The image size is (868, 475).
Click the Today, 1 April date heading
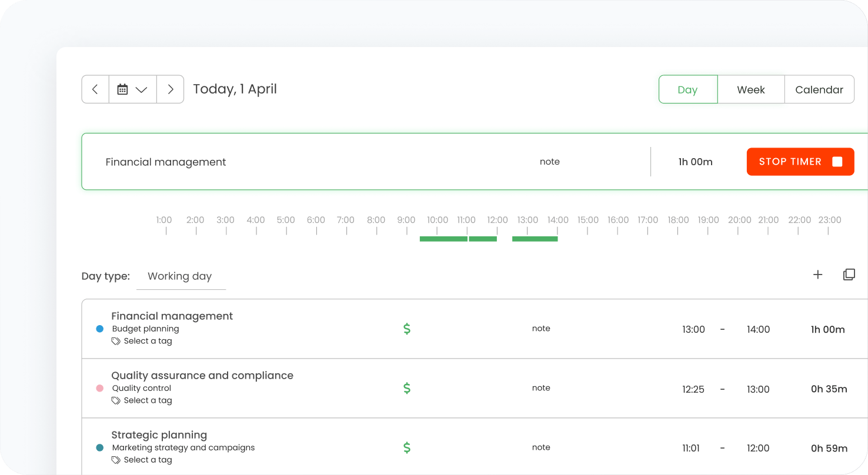(235, 89)
